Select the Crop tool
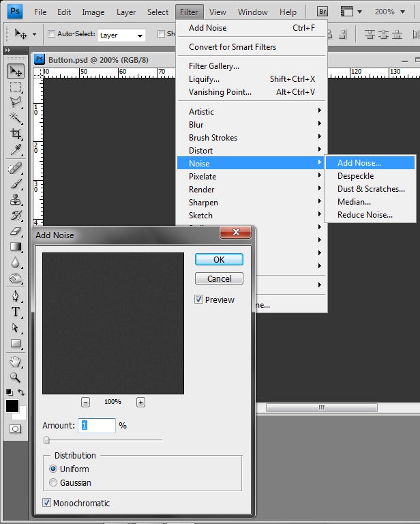 tap(16, 134)
